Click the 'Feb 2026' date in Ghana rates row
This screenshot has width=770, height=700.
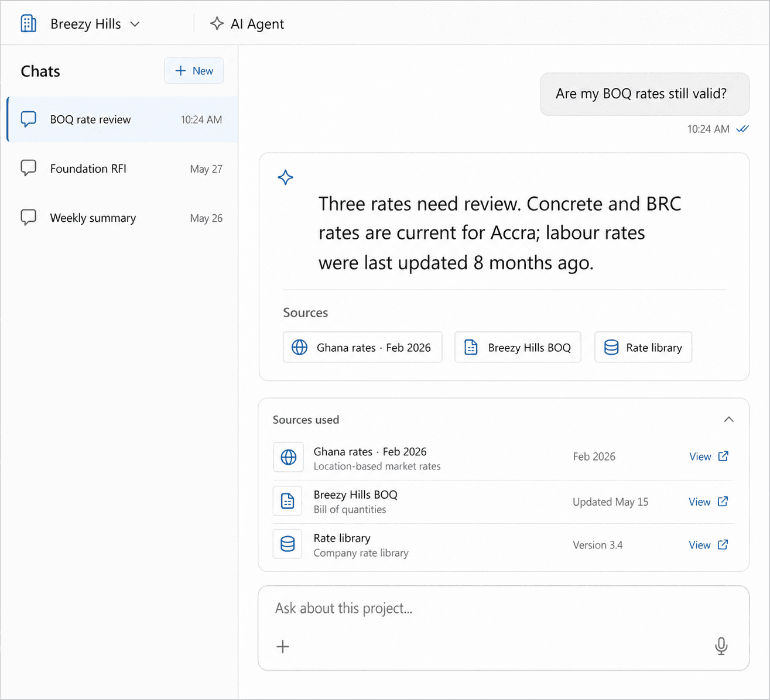pyautogui.click(x=594, y=457)
